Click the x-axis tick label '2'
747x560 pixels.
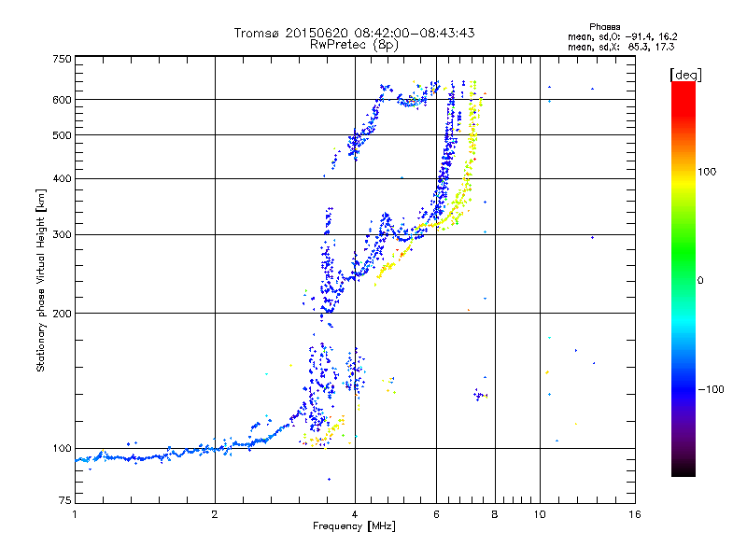(x=215, y=514)
